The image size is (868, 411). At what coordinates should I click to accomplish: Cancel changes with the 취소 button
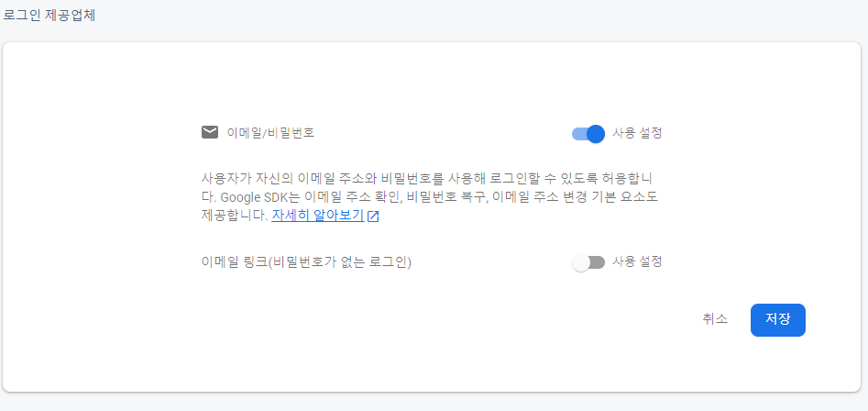pyautogui.click(x=715, y=319)
